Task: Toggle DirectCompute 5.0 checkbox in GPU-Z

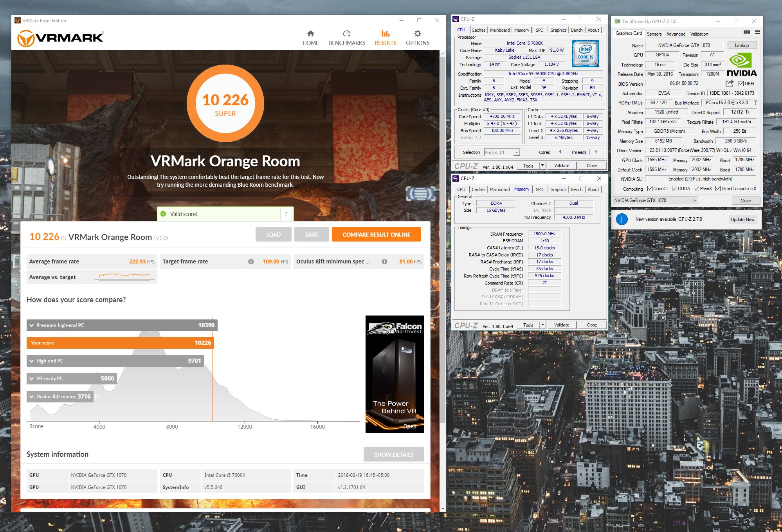Action: (718, 189)
